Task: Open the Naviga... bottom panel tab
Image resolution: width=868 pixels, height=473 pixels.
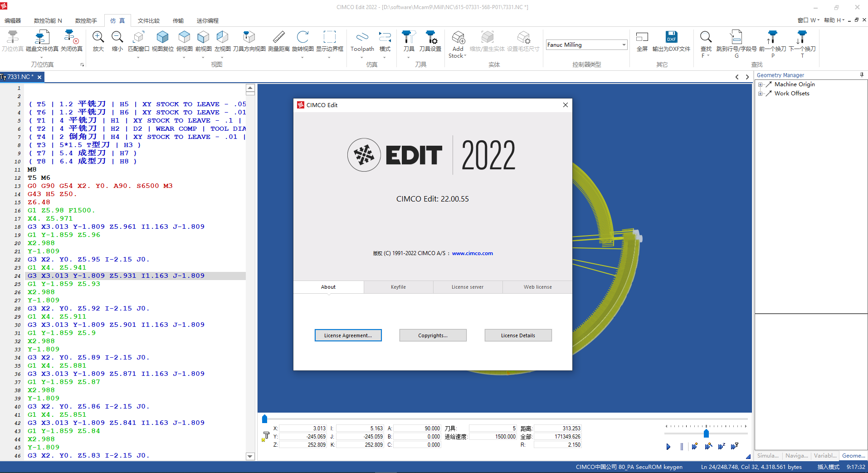Action: coord(796,456)
